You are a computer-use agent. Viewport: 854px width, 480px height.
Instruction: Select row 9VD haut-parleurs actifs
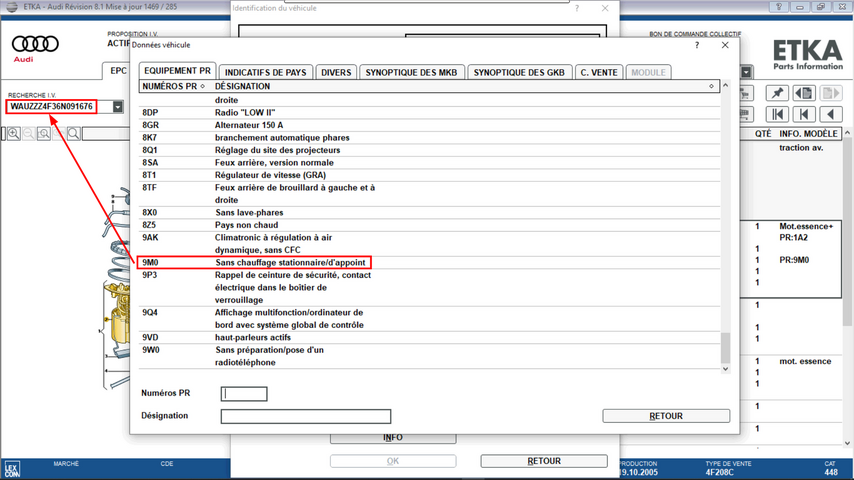pyautogui.click(x=429, y=338)
